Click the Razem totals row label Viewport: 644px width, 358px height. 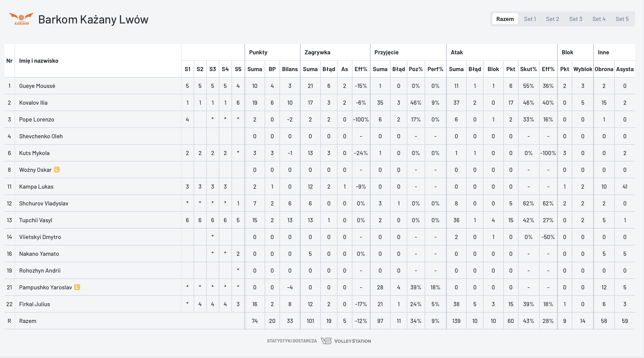[x=28, y=321]
